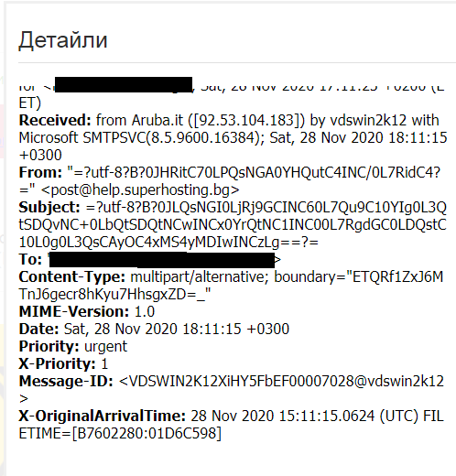Click the Date header label
The width and height of the screenshot is (456, 476).
38,330
